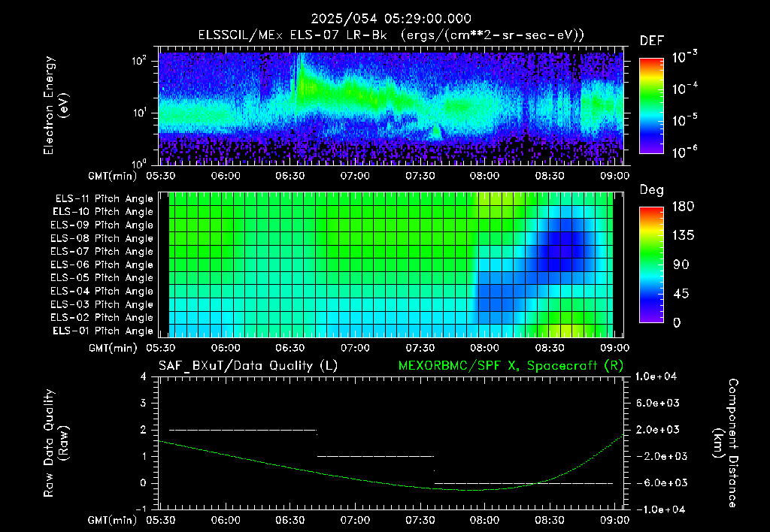The image size is (770, 532).
Task: Click the SAF_BXuT/Data Quality (L) legend
Action: point(248,366)
